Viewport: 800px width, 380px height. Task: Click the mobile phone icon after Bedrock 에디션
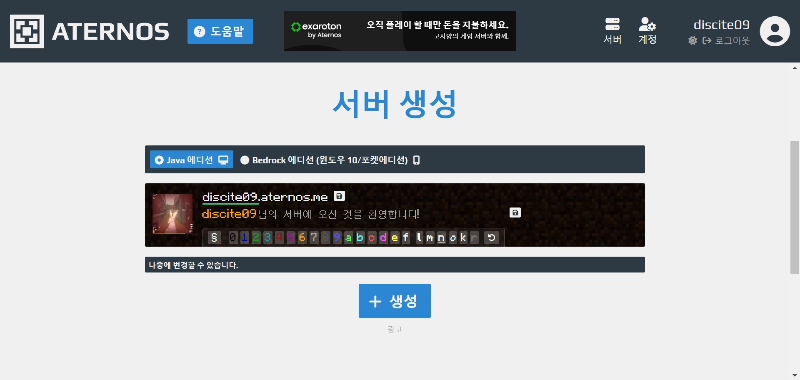tap(416, 160)
